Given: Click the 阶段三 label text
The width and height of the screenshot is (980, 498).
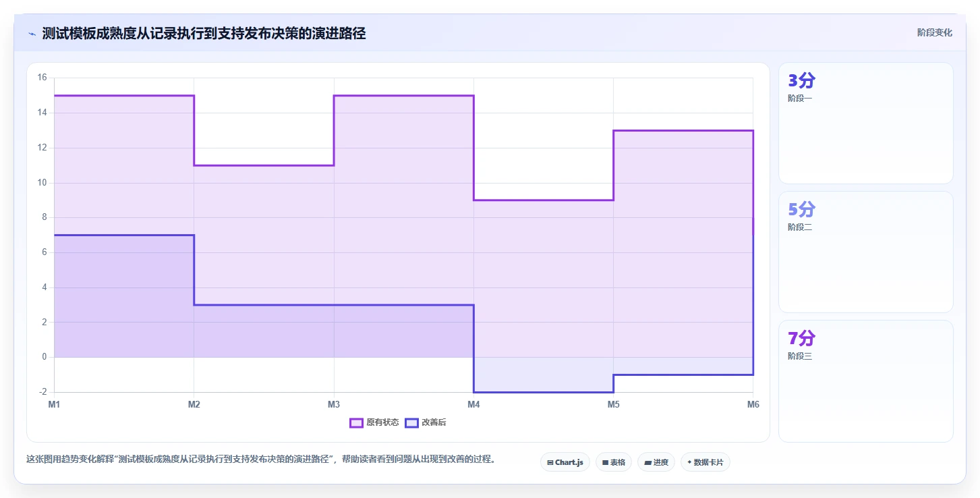Looking at the screenshot, I should [x=800, y=356].
